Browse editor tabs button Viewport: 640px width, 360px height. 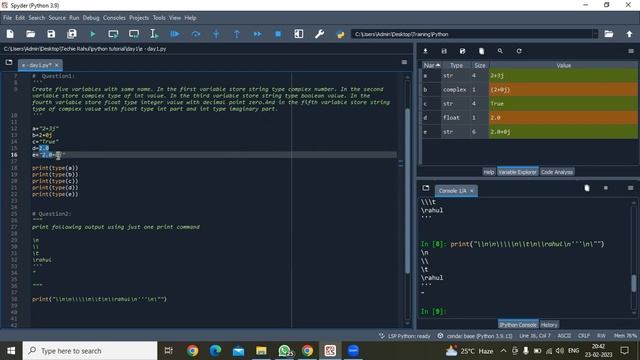point(9,62)
